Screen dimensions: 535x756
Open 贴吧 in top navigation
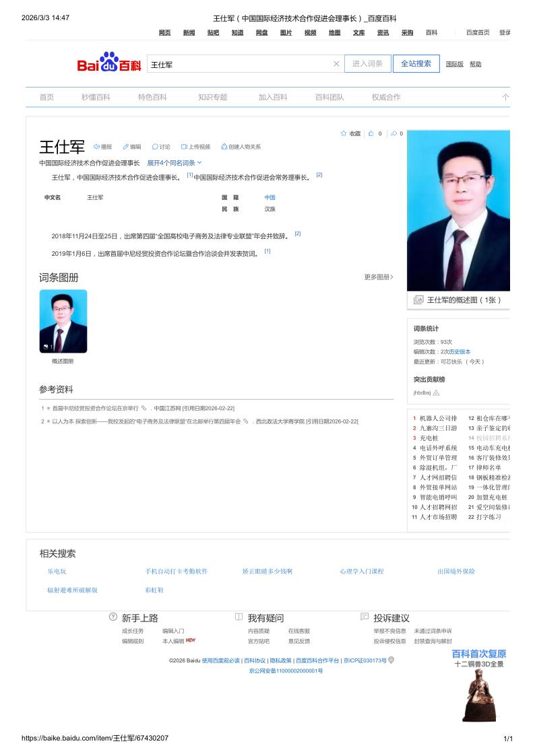click(x=213, y=33)
